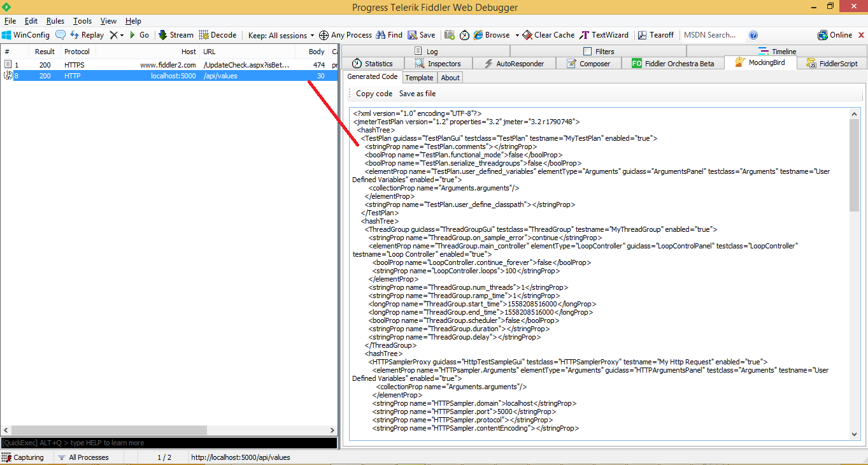Click the Browse button
Image resolution: width=868 pixels, height=465 pixels.
click(x=492, y=35)
